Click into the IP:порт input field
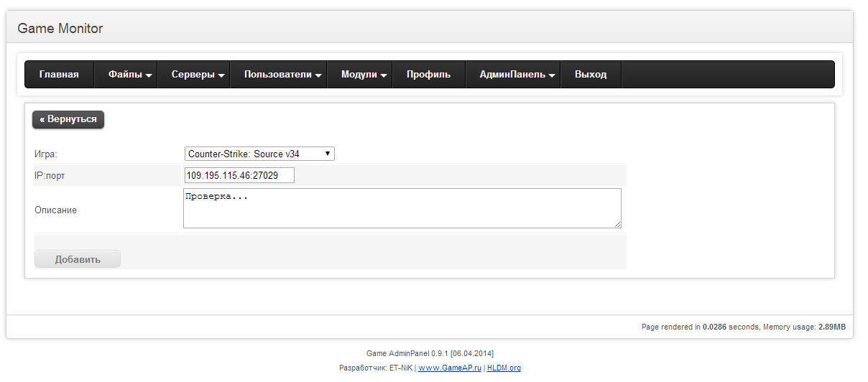 point(239,175)
